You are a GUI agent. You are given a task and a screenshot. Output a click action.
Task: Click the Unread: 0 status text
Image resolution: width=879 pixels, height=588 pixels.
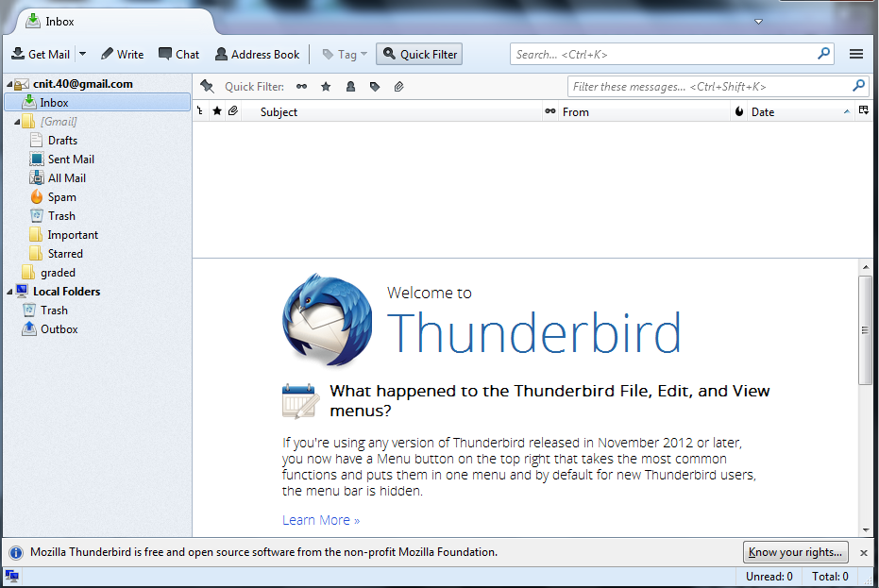click(x=769, y=577)
